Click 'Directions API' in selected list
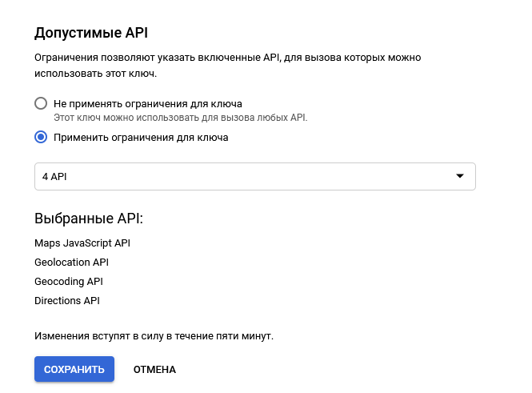The height and width of the screenshot is (393, 532). coord(67,301)
